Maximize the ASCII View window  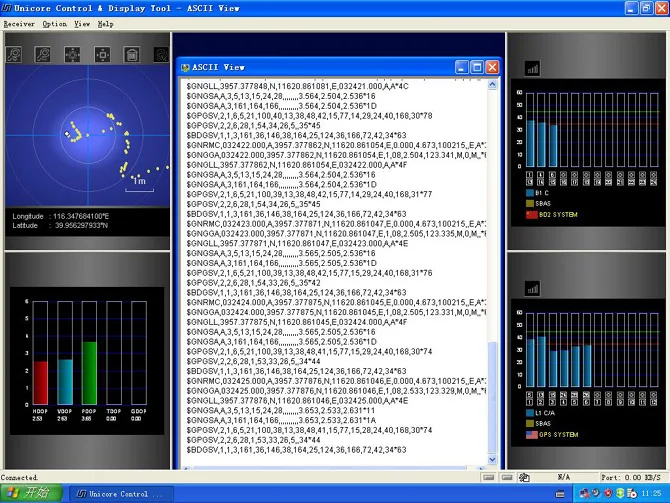(477, 67)
